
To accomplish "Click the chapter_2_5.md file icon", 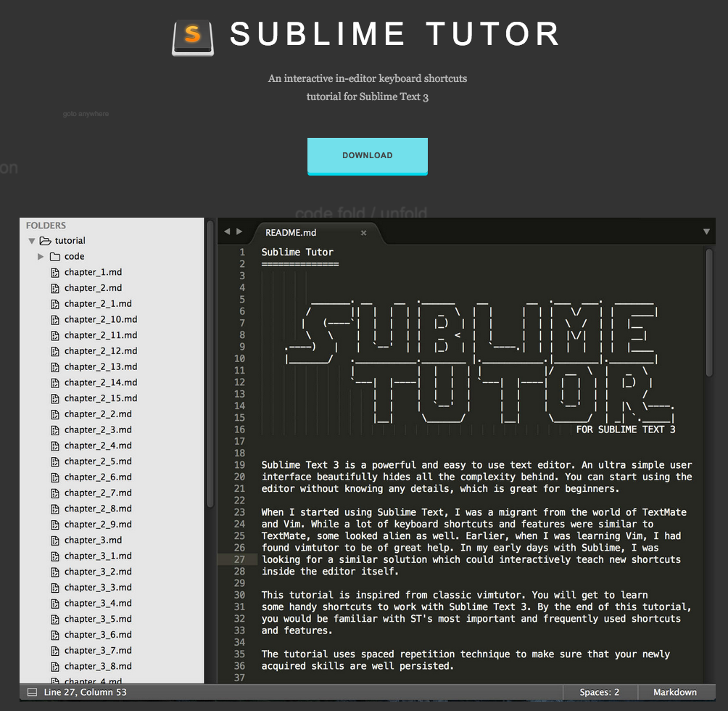I will click(55, 462).
